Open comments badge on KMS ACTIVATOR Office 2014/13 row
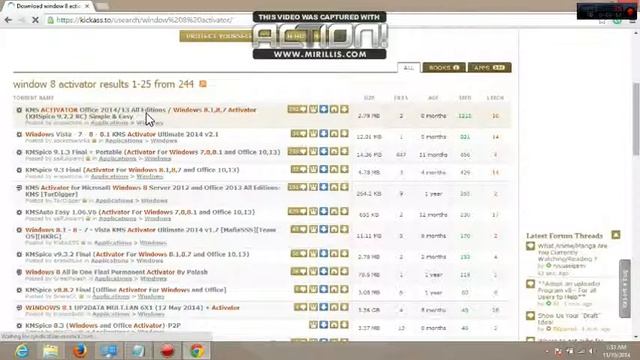640x360 pixels. [x=298, y=109]
